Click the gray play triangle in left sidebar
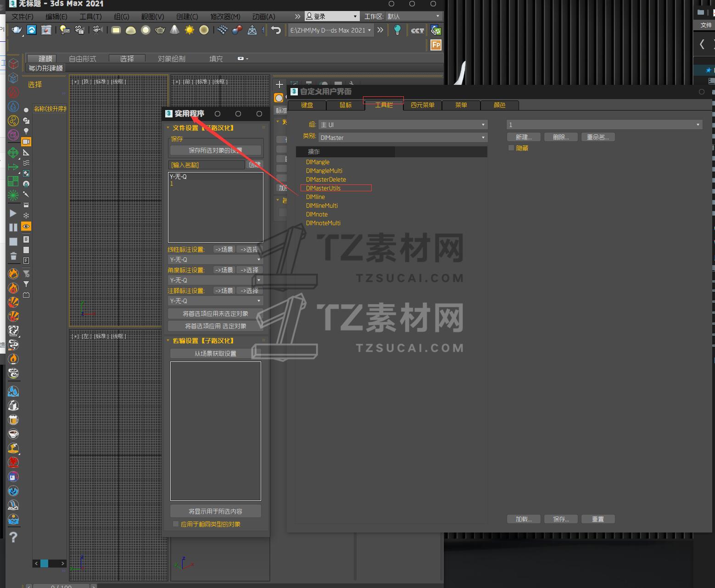 click(13, 213)
